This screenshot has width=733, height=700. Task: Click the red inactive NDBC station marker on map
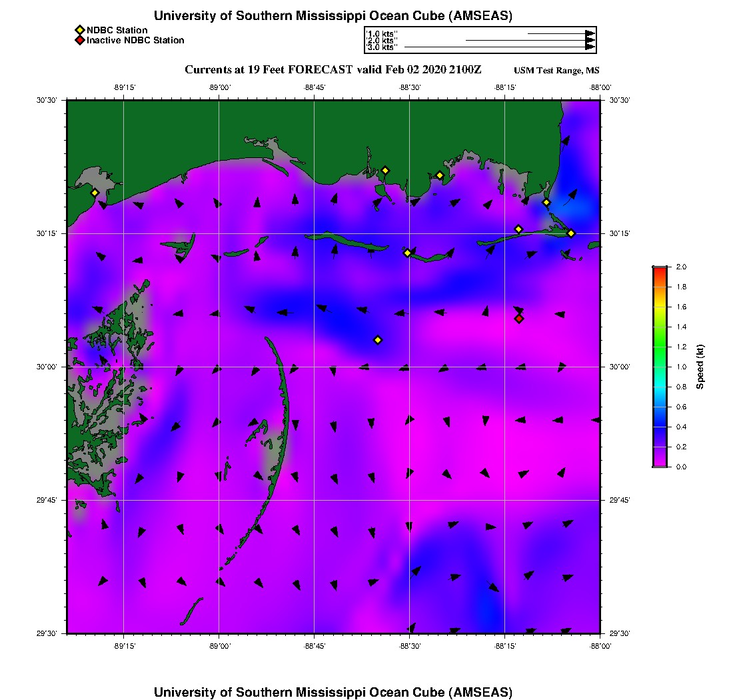pyautogui.click(x=519, y=319)
